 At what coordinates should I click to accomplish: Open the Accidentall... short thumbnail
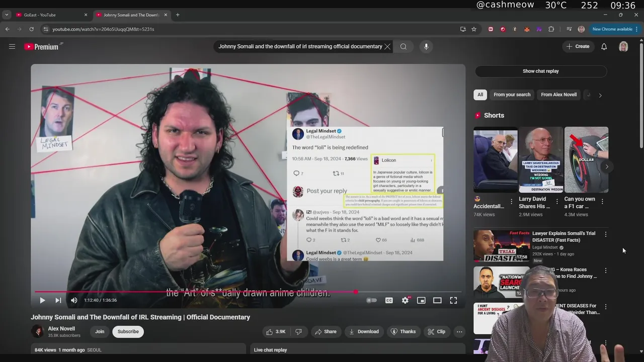[496, 160]
